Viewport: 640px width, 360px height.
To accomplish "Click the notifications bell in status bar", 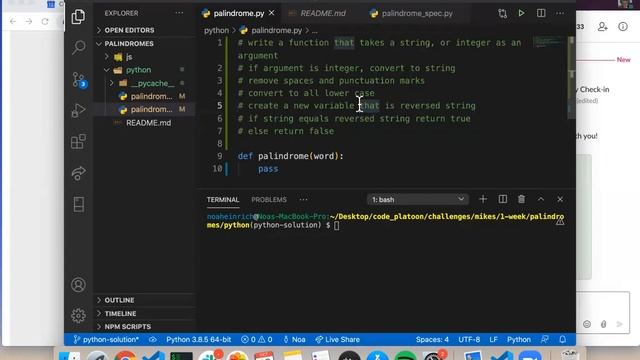I will pos(562,339).
